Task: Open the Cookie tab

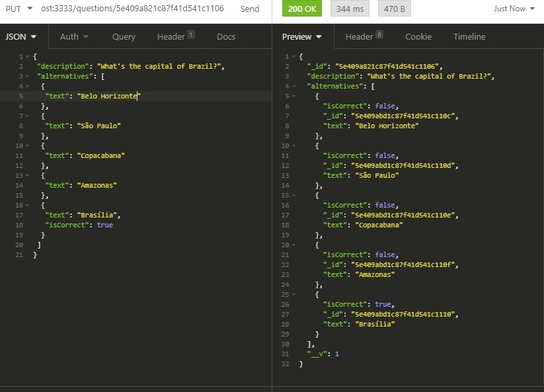Action: [x=418, y=37]
